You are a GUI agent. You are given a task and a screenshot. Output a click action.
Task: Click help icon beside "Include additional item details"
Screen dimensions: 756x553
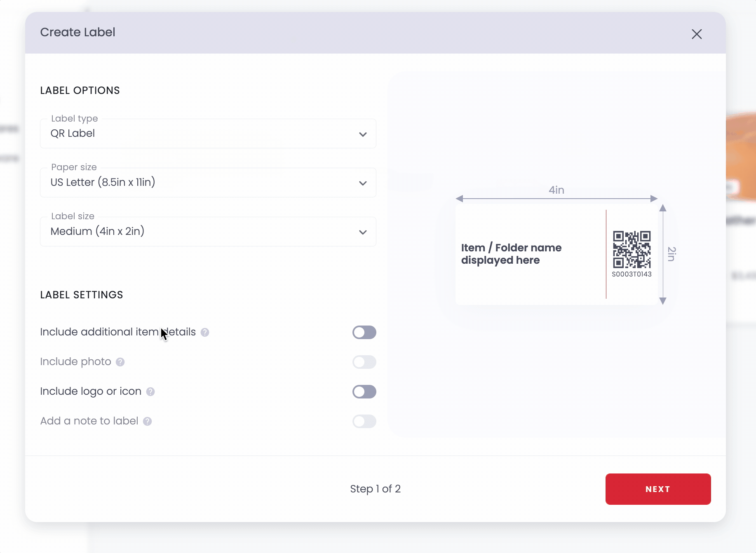point(205,332)
